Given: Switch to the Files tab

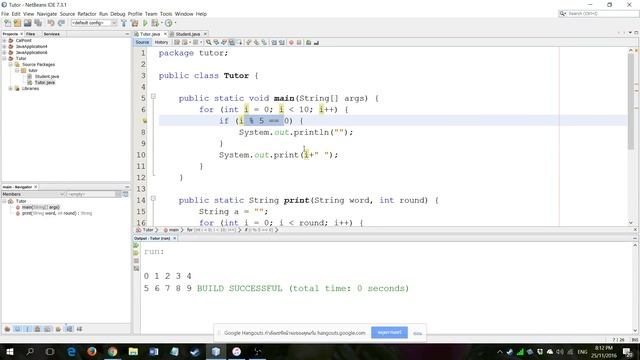Looking at the screenshot, I should coord(31,34).
